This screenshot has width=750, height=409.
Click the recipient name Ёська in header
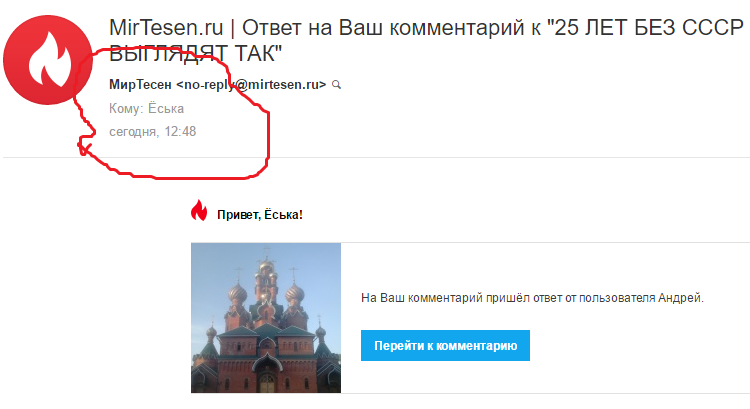point(165,109)
